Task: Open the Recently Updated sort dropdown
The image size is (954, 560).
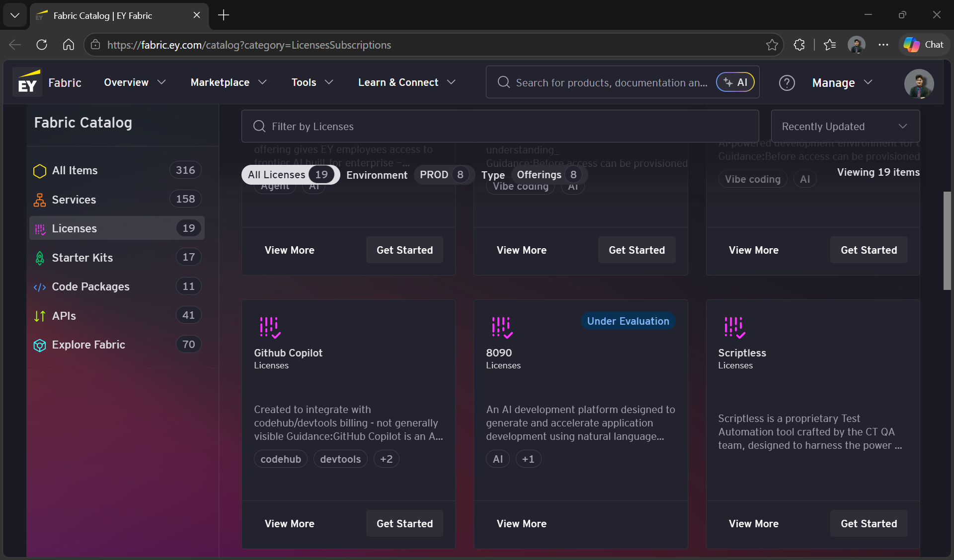Action: tap(845, 127)
